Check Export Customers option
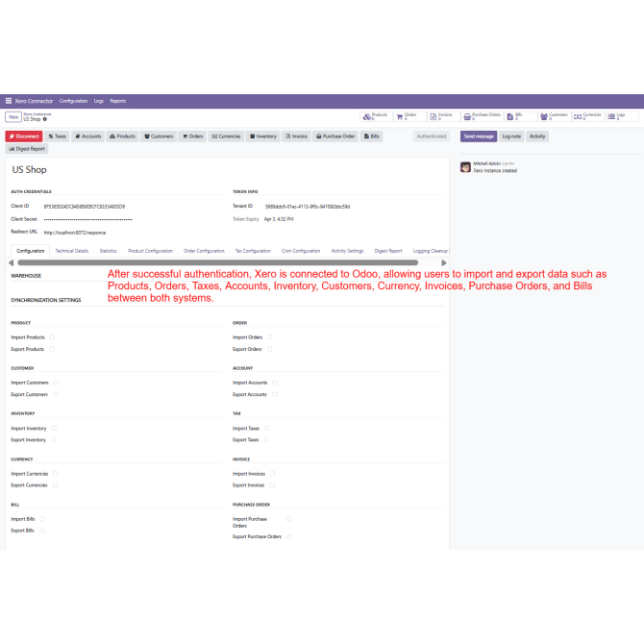 [56, 394]
